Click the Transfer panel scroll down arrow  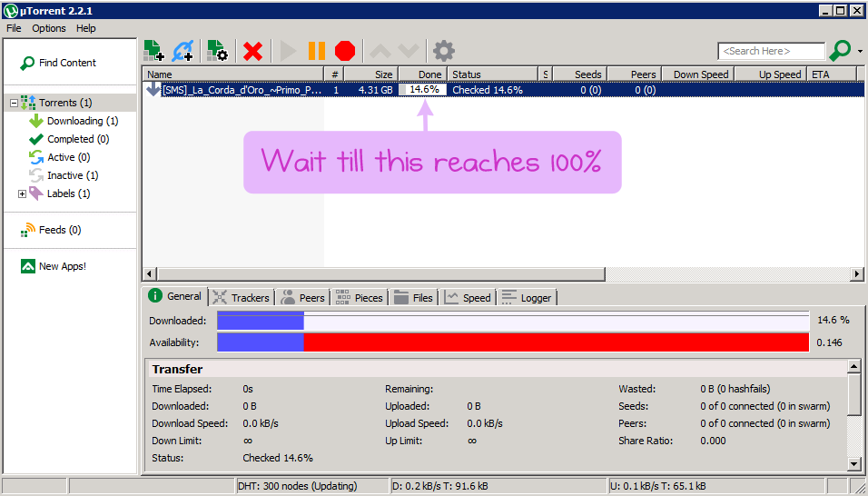point(854,464)
